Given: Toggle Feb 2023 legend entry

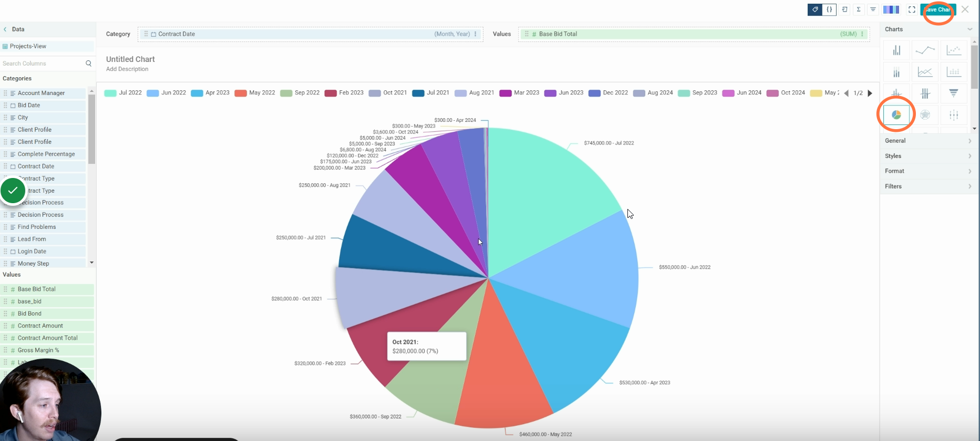Looking at the screenshot, I should 344,93.
